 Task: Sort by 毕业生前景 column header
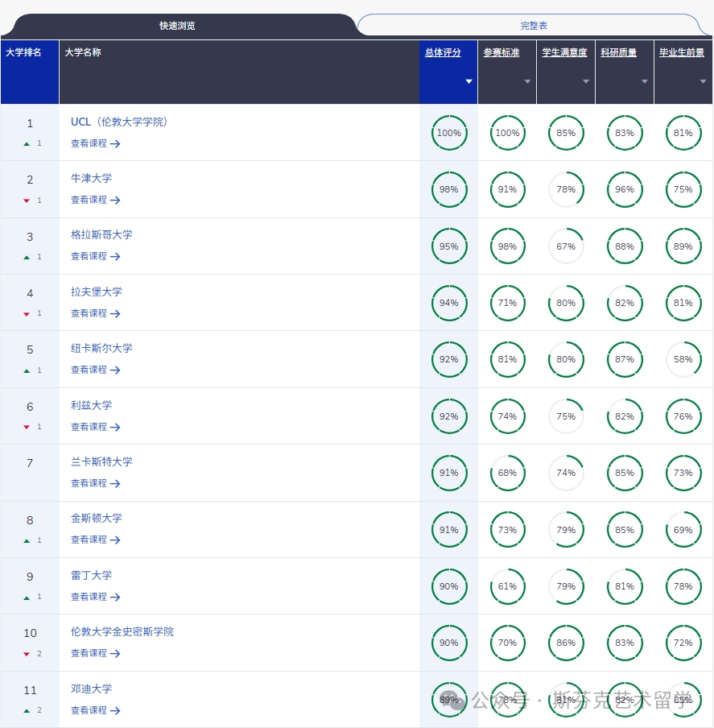coord(682,52)
